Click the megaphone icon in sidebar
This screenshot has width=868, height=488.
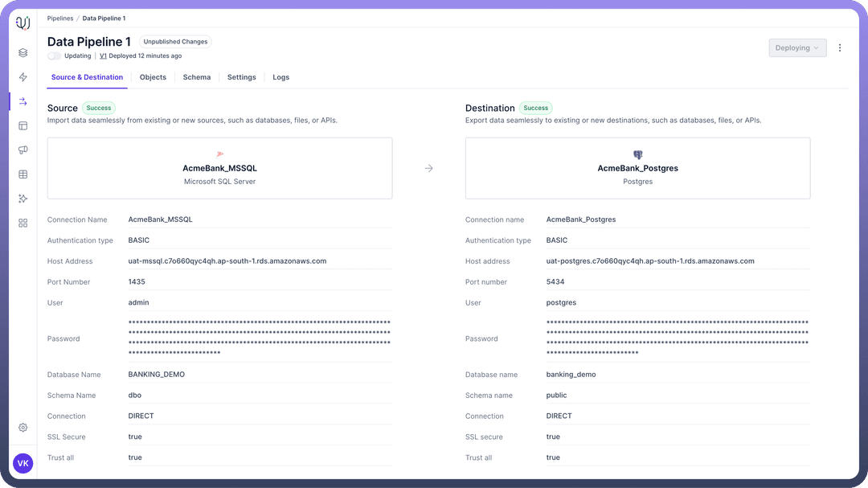point(23,150)
